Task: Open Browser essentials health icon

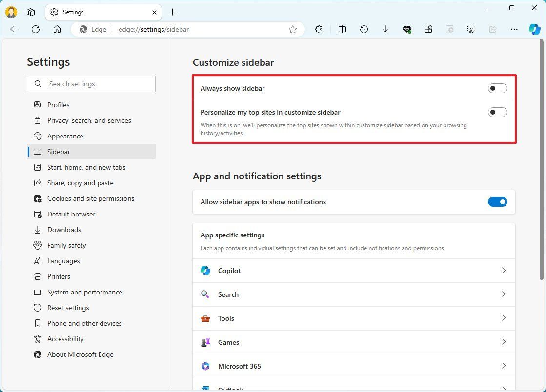Action: point(407,29)
